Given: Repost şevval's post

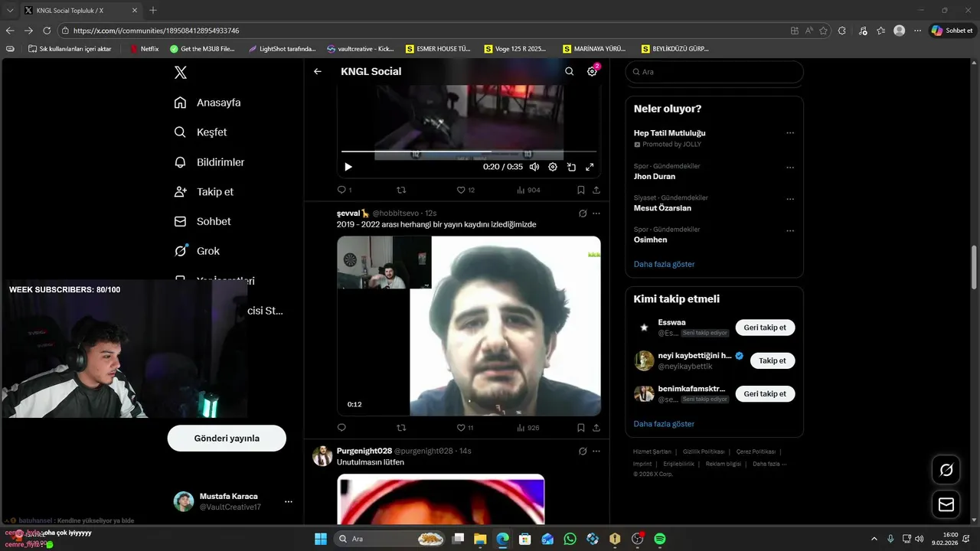Looking at the screenshot, I should click(x=401, y=428).
